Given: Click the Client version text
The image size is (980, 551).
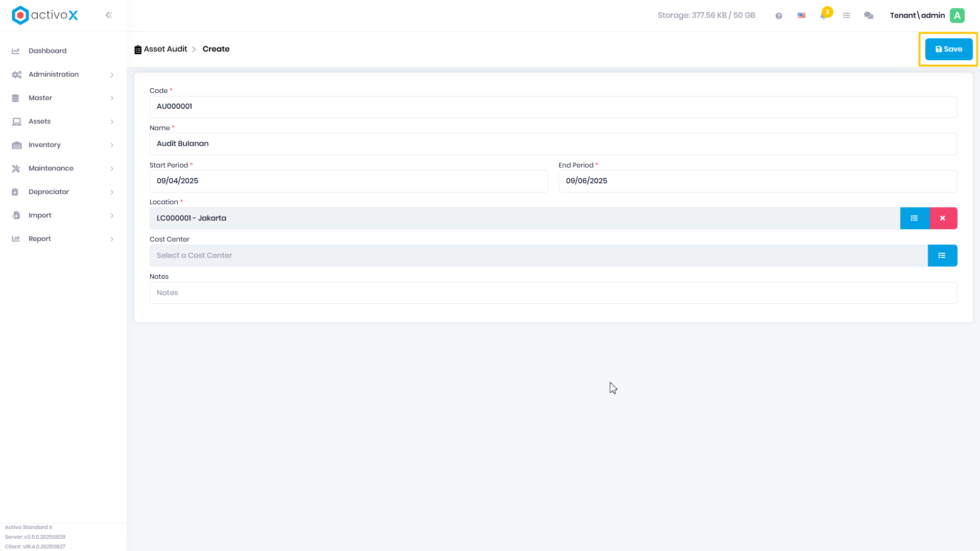Looking at the screenshot, I should [35, 547].
